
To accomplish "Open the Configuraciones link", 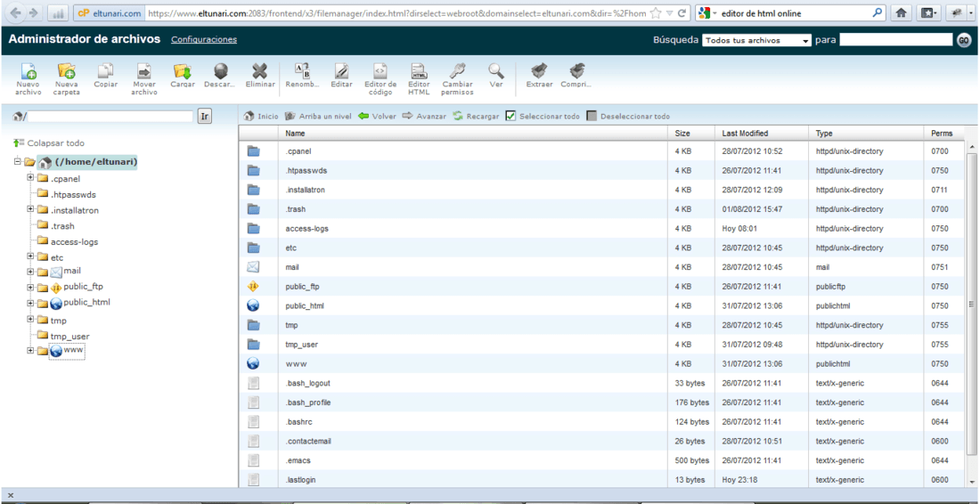I will (204, 39).
